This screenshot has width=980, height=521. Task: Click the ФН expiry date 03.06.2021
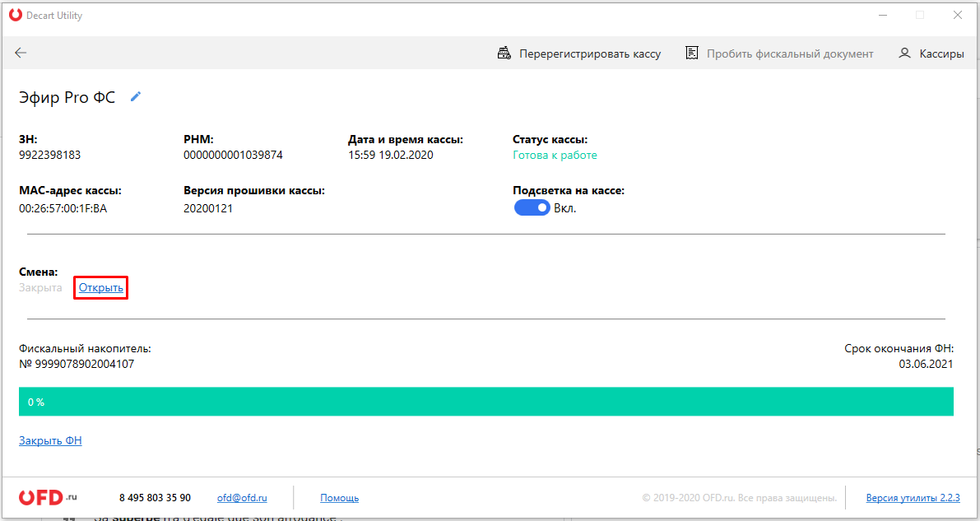pyautogui.click(x=926, y=364)
